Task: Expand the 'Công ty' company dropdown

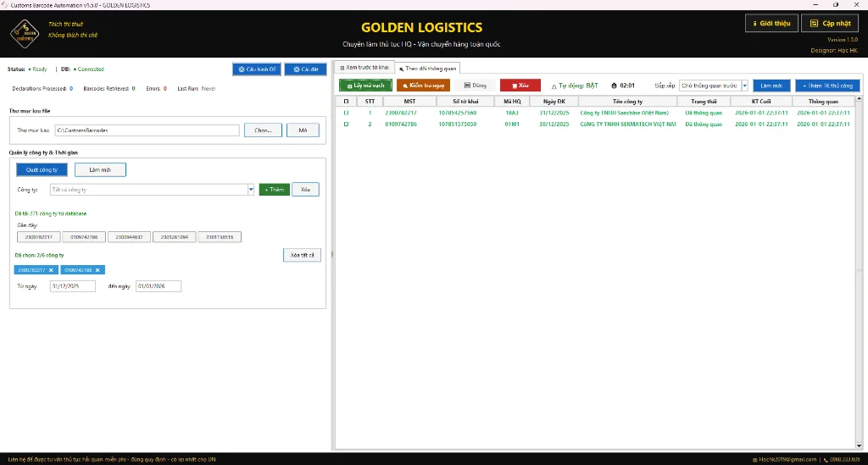Action: point(251,190)
